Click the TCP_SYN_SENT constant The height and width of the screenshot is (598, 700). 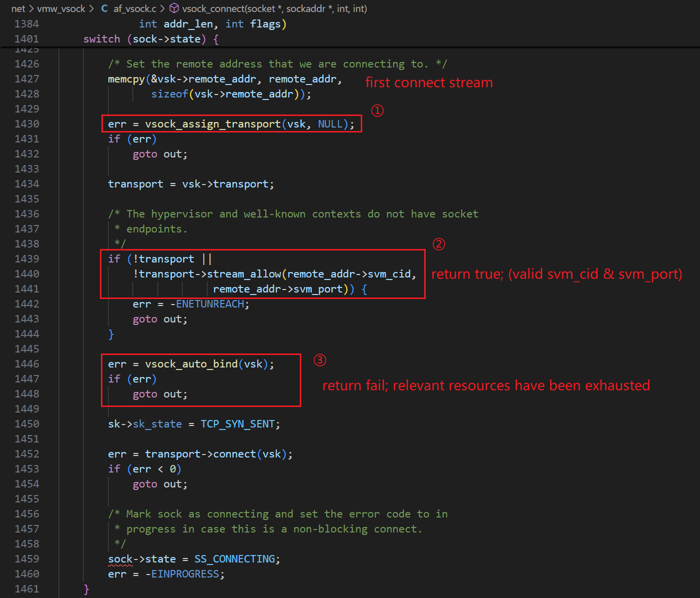pyautogui.click(x=237, y=424)
